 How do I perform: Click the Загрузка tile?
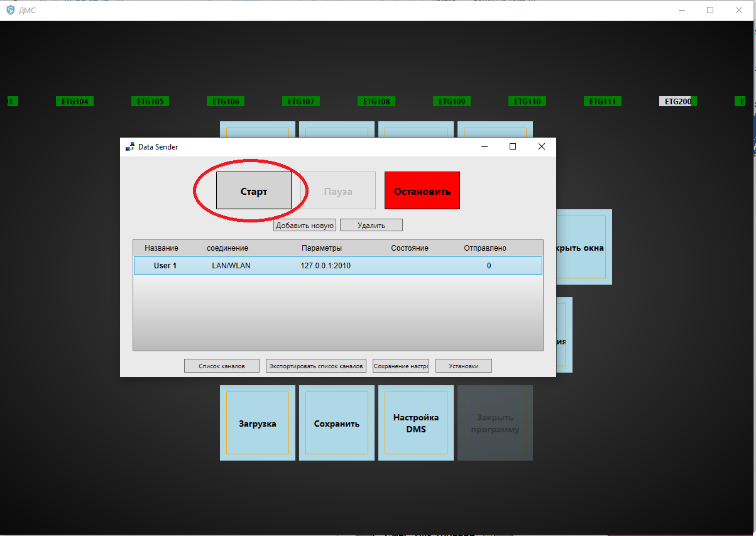click(x=258, y=424)
